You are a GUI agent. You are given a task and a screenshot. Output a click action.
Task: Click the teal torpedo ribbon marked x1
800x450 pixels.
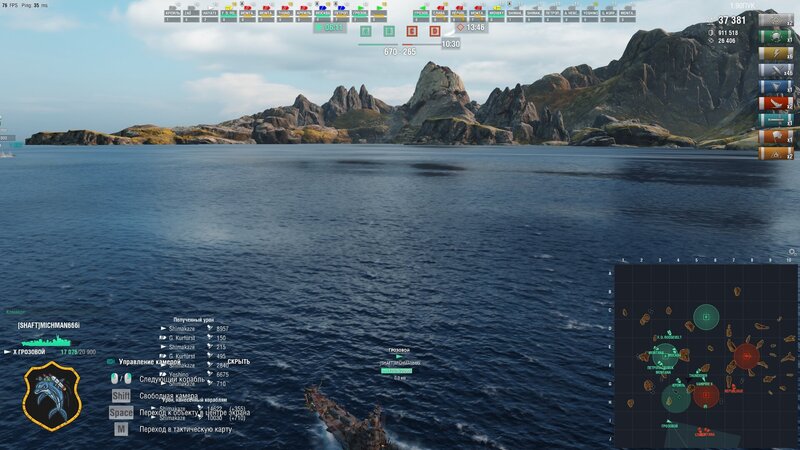[x=776, y=120]
